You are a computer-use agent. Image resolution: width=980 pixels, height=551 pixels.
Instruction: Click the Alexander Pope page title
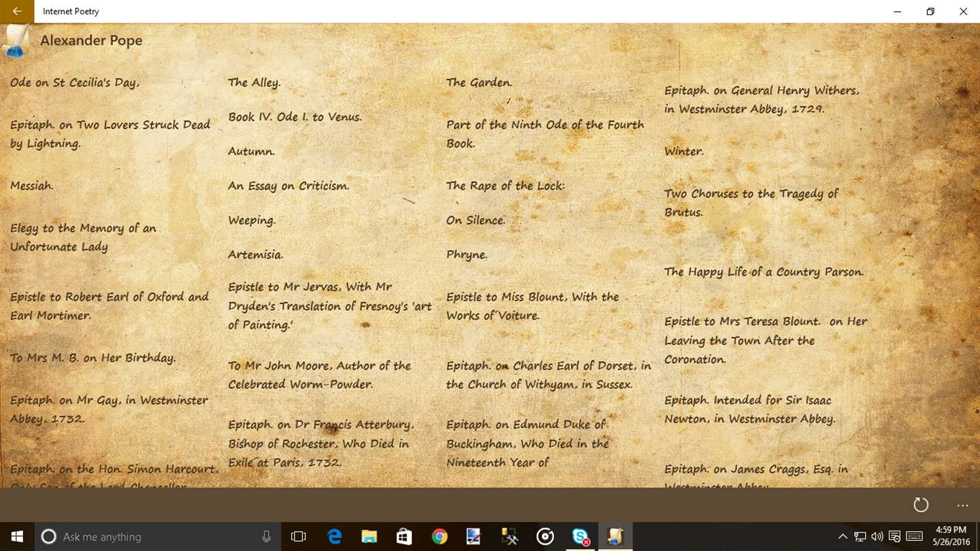(x=91, y=40)
